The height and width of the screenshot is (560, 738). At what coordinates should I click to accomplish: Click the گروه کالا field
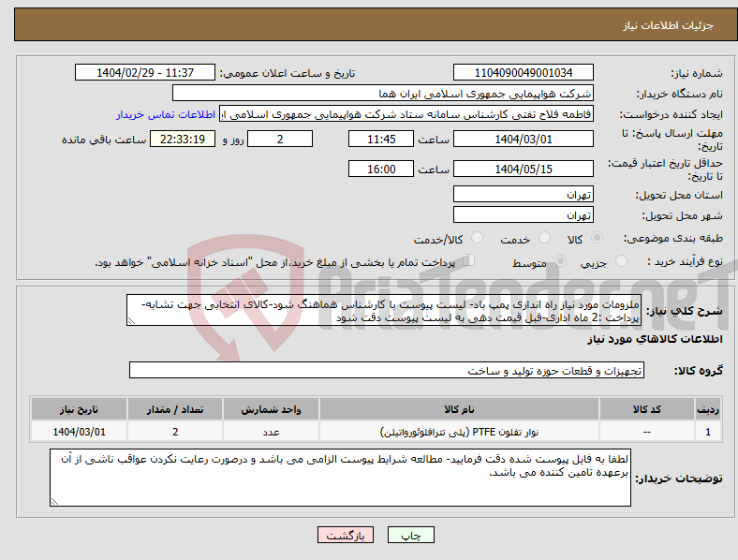387,370
